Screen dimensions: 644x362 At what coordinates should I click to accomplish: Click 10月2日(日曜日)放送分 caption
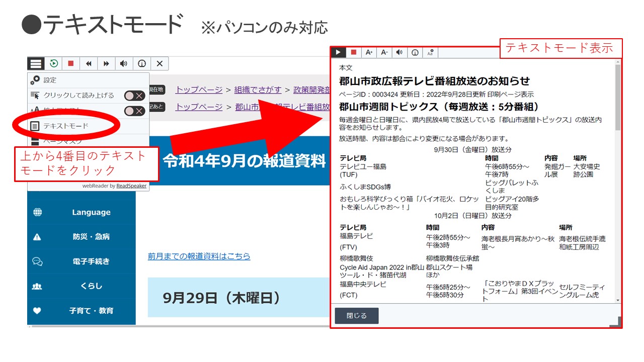tap(473, 215)
